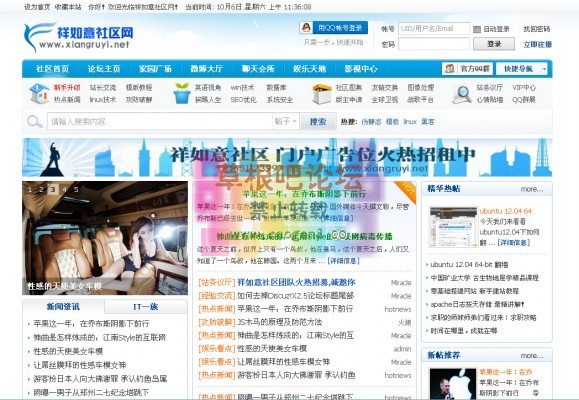The width and height of the screenshot is (579, 400).
Task: Open hot post 时间在哪里,成就在哪
Action: pyautogui.click(x=463, y=331)
